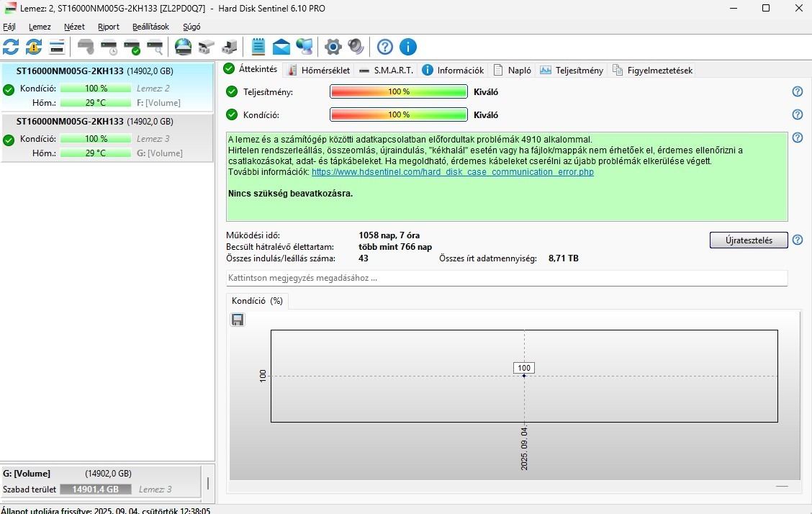Switch to the Teljesítmény tab
The image size is (812, 514).
click(x=572, y=70)
